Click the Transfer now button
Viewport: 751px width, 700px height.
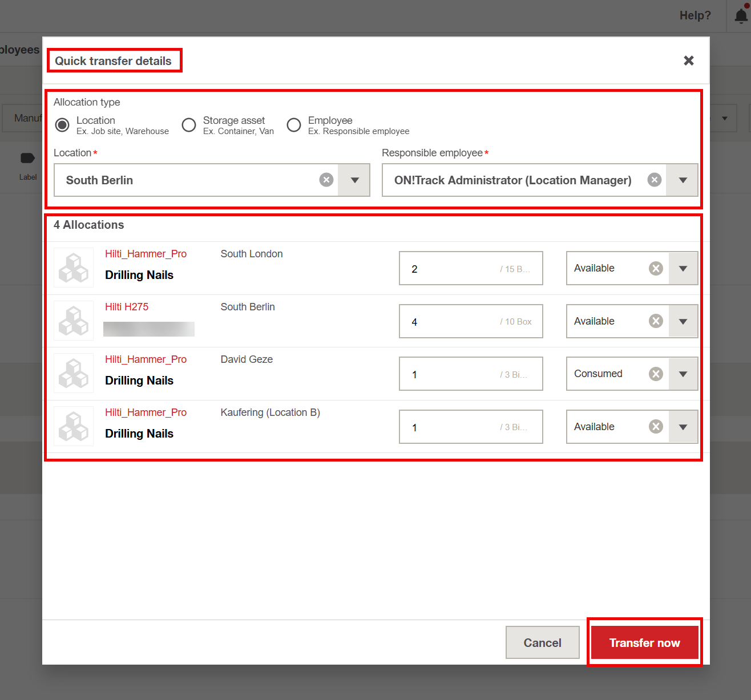645,642
